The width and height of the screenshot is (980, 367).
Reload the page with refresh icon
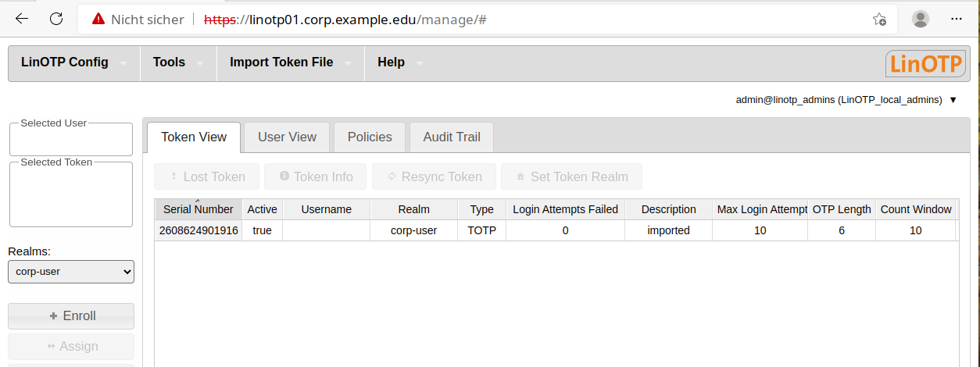click(56, 19)
